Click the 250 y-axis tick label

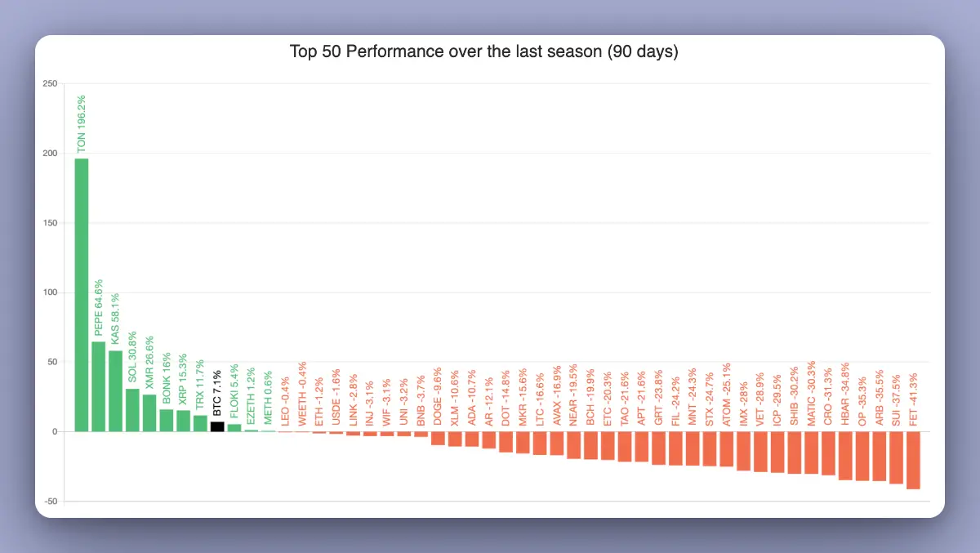click(51, 84)
